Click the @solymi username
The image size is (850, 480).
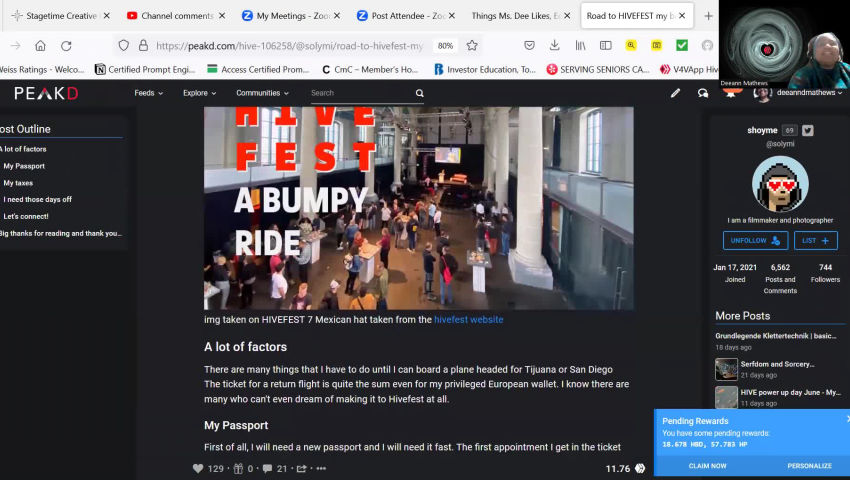click(x=780, y=144)
